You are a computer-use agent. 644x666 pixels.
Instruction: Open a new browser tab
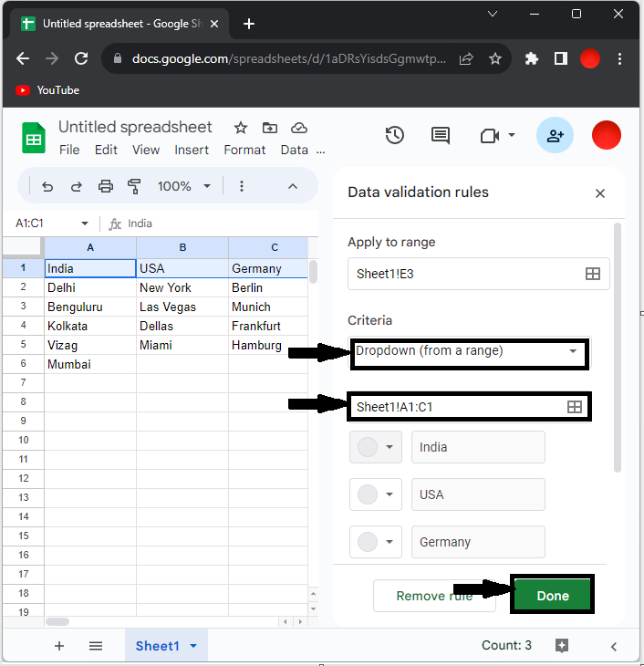pos(249,24)
